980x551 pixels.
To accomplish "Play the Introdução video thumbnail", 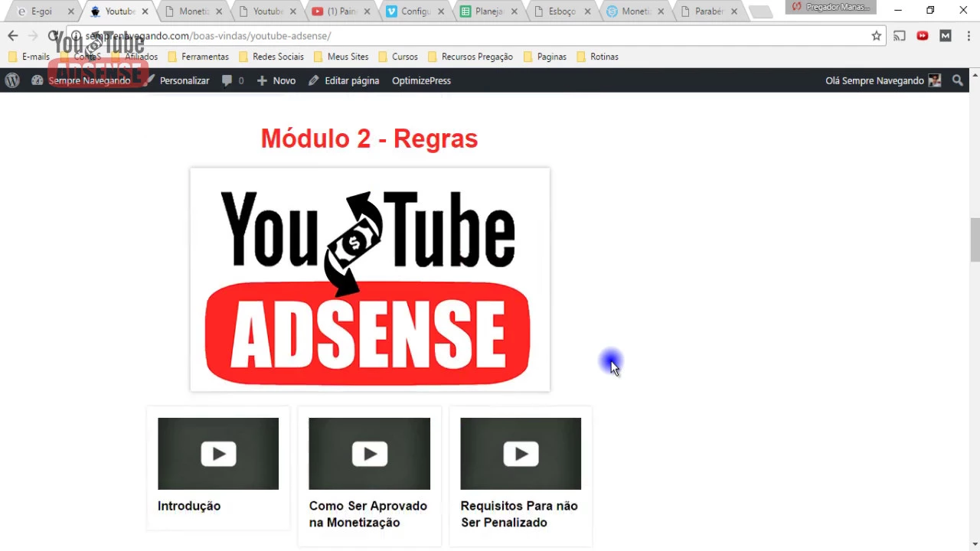I will pyautogui.click(x=218, y=454).
